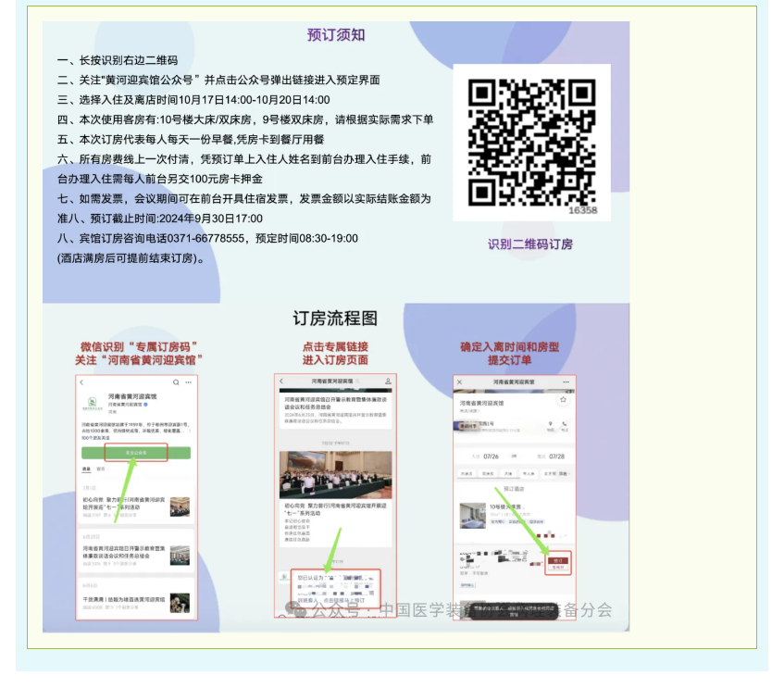Screen dimensions: 784x688
Task: Click the 10号楼 room photo thumbnail
Action: pos(472,516)
